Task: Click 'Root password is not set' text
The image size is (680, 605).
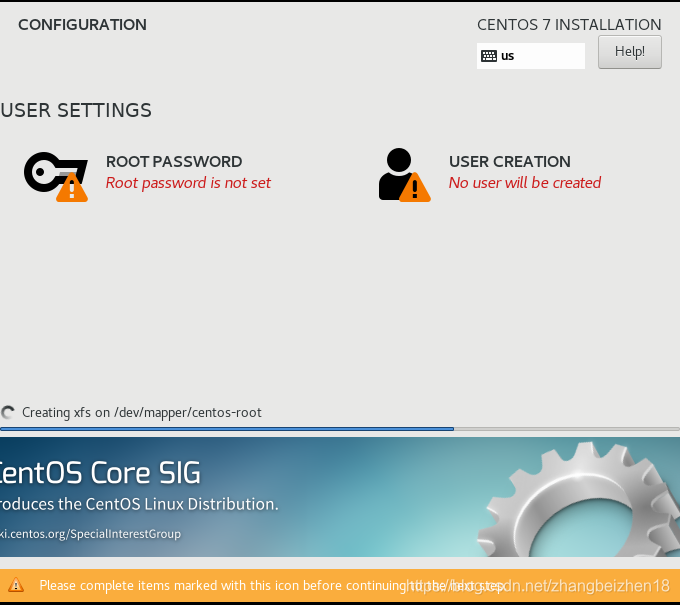Action: tap(188, 183)
